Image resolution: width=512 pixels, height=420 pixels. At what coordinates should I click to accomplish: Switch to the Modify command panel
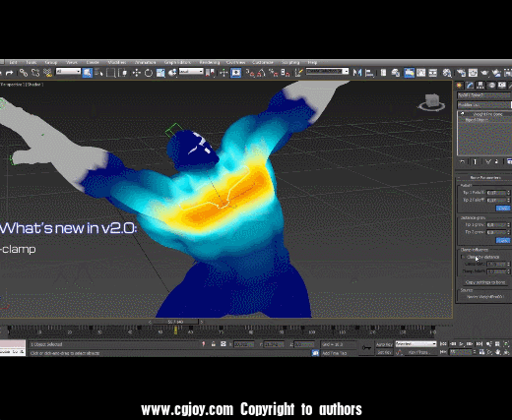[x=470, y=86]
